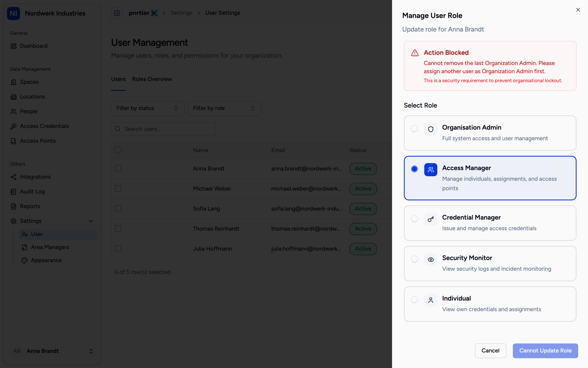Click the Name column header
588x368 pixels.
click(200, 150)
